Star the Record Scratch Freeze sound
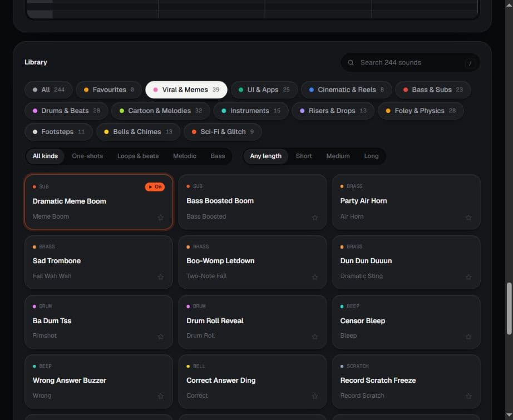The width and height of the screenshot is (513, 420). tap(468, 396)
